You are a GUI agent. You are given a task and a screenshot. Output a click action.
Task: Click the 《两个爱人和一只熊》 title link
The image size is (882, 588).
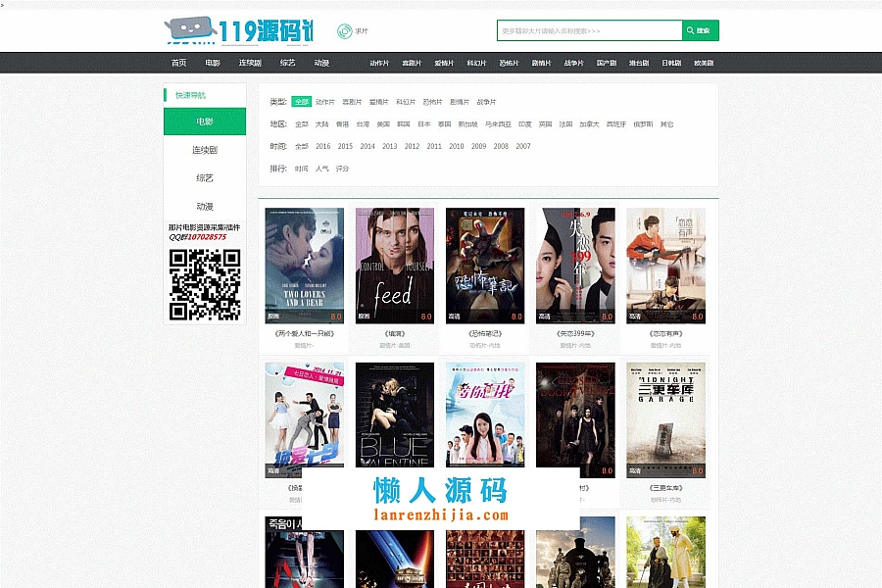point(305,333)
